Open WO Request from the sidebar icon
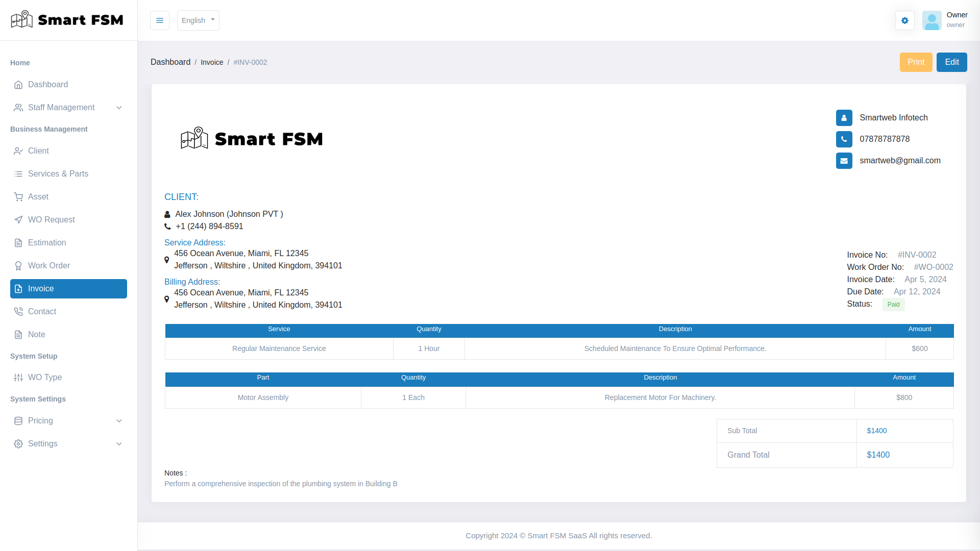The width and height of the screenshot is (980, 551). (19, 219)
